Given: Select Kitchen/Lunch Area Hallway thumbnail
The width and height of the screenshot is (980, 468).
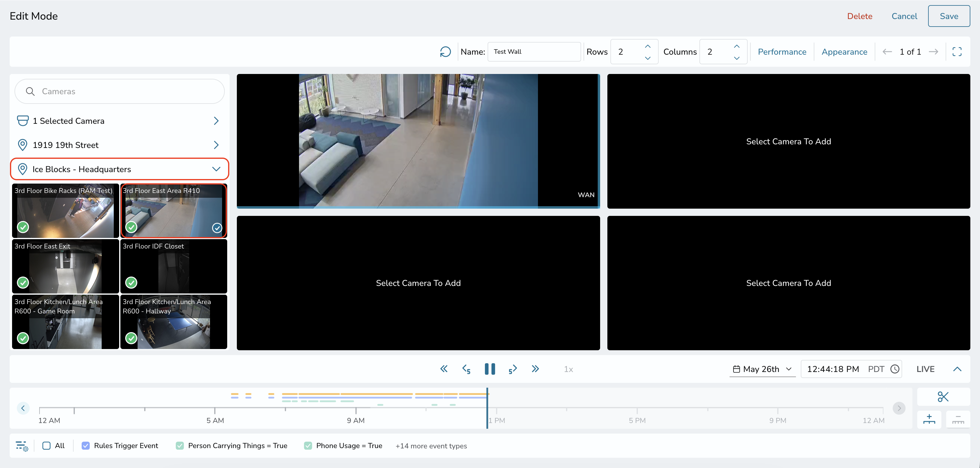Looking at the screenshot, I should (x=174, y=322).
